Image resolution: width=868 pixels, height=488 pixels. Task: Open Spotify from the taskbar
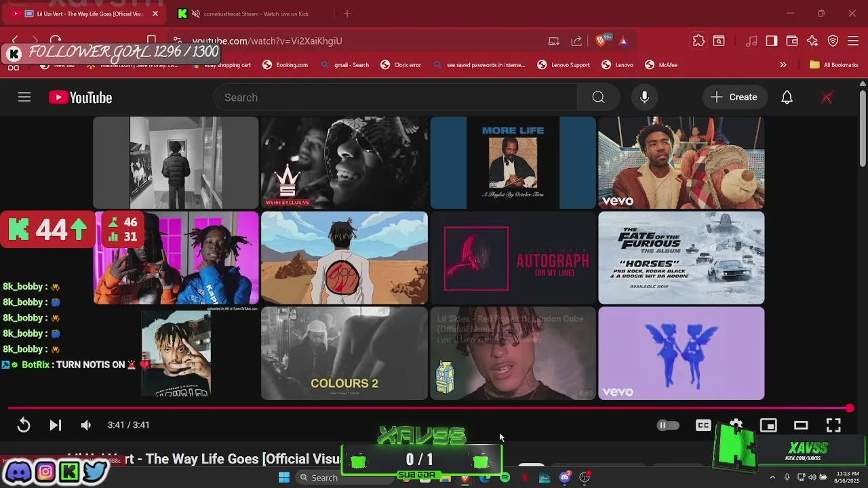tap(505, 478)
